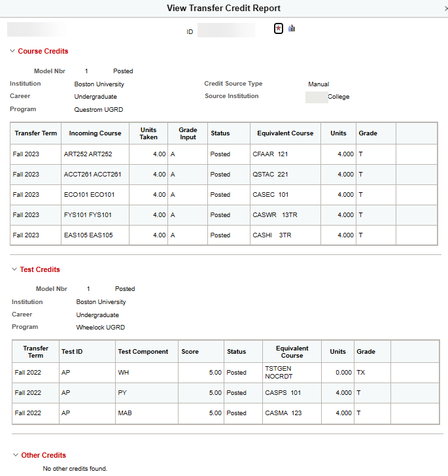Click the Grade Input column header
Screen dimensions: 448x476
[188, 133]
